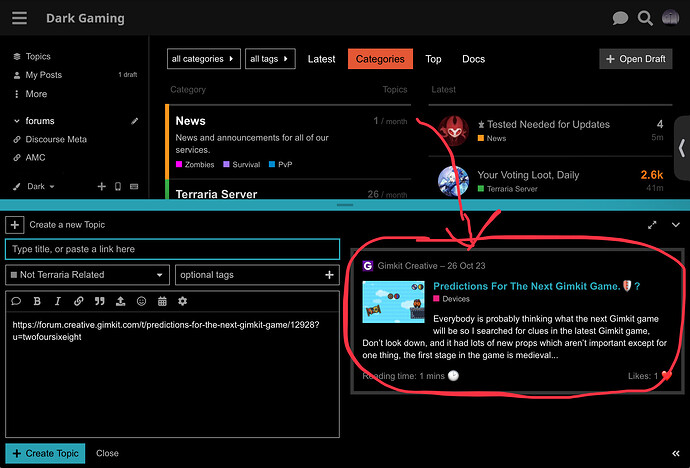Open Topics in the sidebar
The image size is (690, 468).
38,56
